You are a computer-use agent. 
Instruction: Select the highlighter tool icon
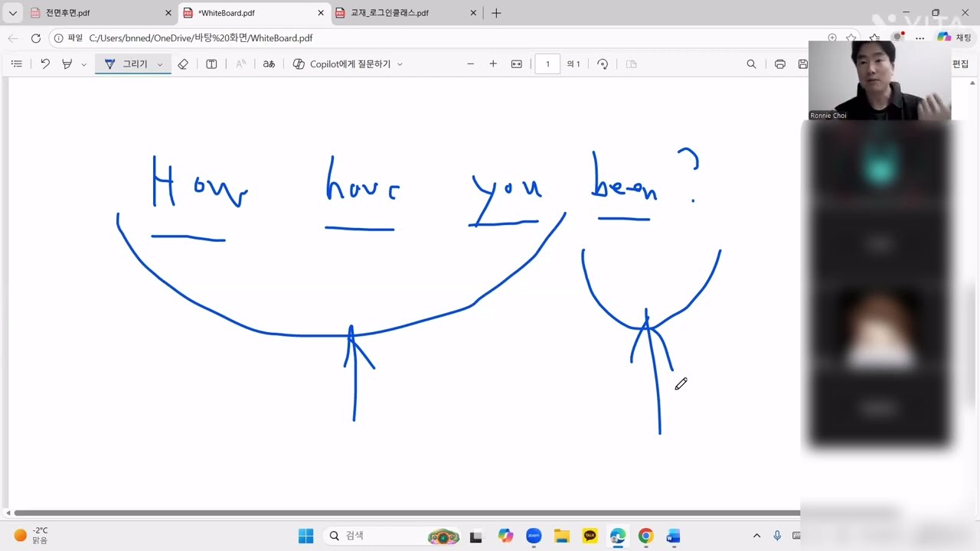click(x=67, y=64)
